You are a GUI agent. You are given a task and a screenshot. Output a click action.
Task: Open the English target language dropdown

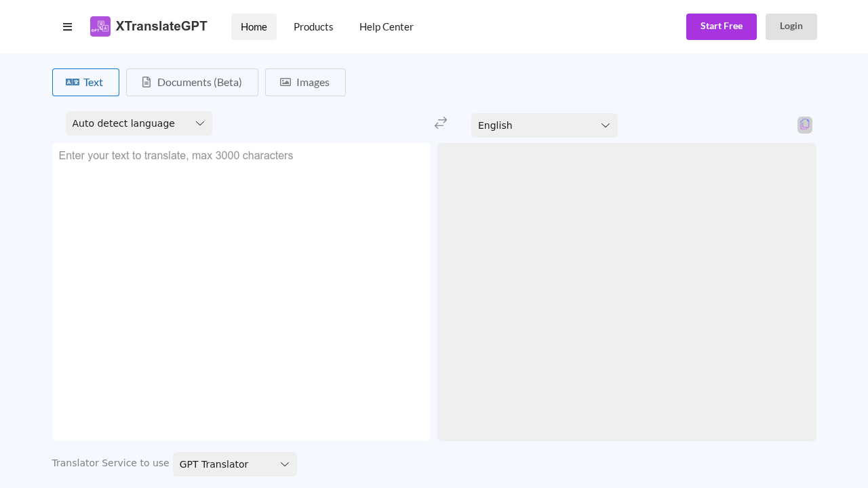[545, 125]
